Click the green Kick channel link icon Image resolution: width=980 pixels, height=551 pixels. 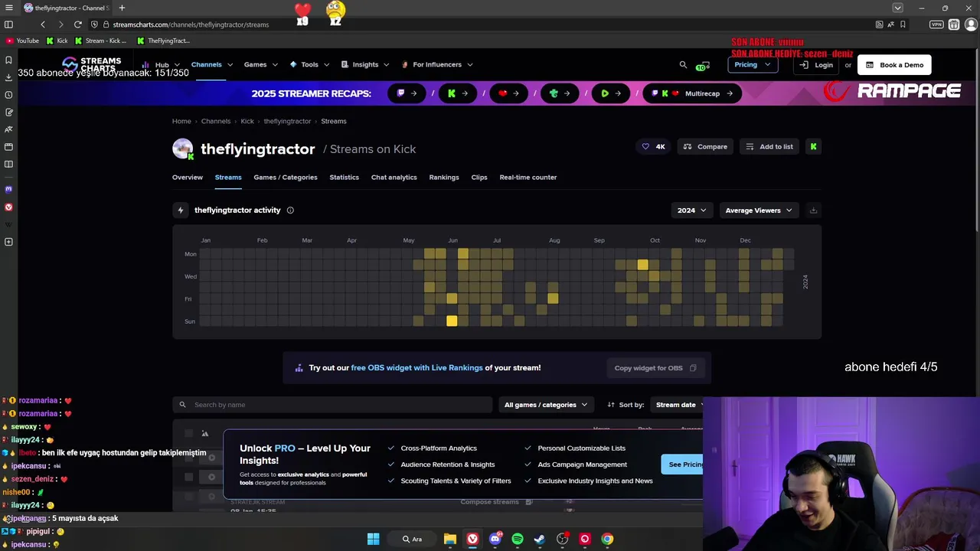(813, 146)
